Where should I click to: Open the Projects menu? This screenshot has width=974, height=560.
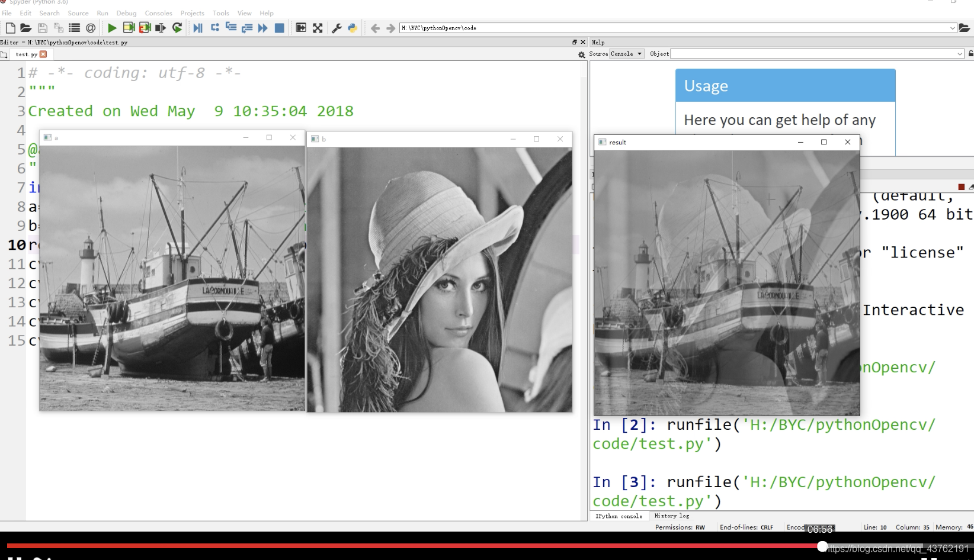(193, 13)
